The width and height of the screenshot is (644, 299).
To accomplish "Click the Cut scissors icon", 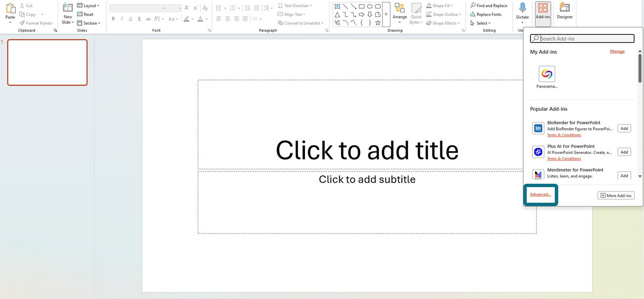I will (x=22, y=5).
